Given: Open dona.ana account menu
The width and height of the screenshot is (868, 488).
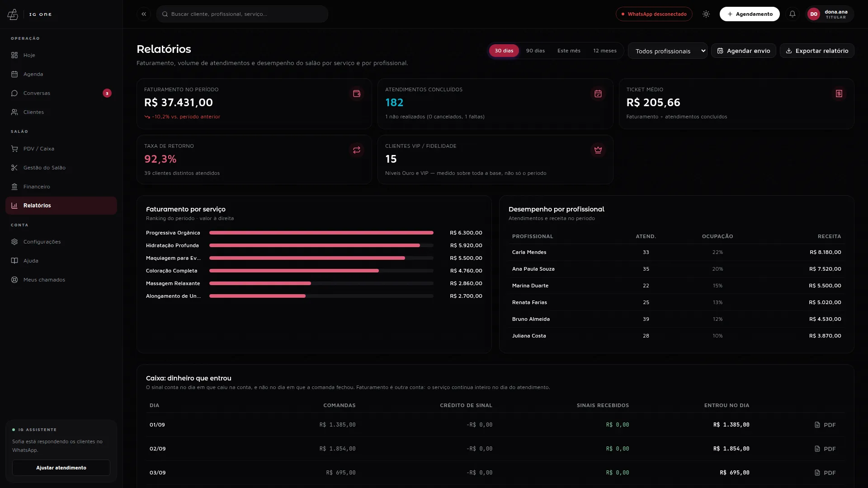Looking at the screenshot, I should (x=830, y=14).
